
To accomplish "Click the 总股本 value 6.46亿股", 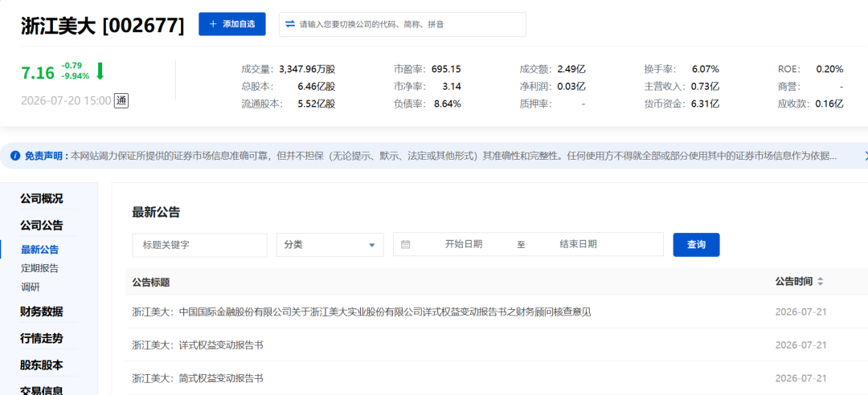I will coord(316,86).
